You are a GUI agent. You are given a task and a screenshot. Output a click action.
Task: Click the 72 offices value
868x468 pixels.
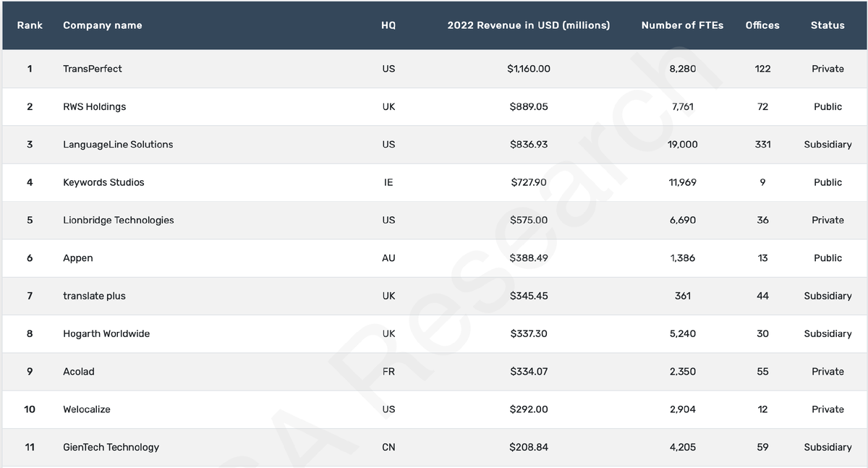pos(762,106)
